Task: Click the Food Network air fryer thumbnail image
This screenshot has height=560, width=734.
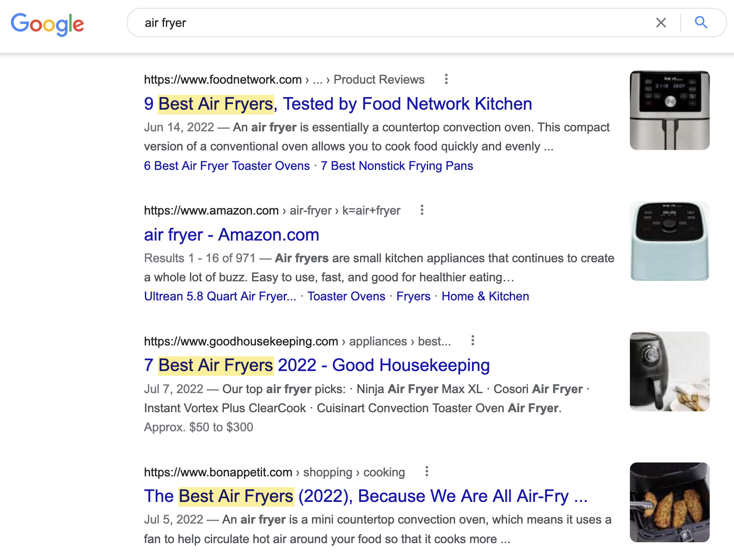Action: click(669, 111)
